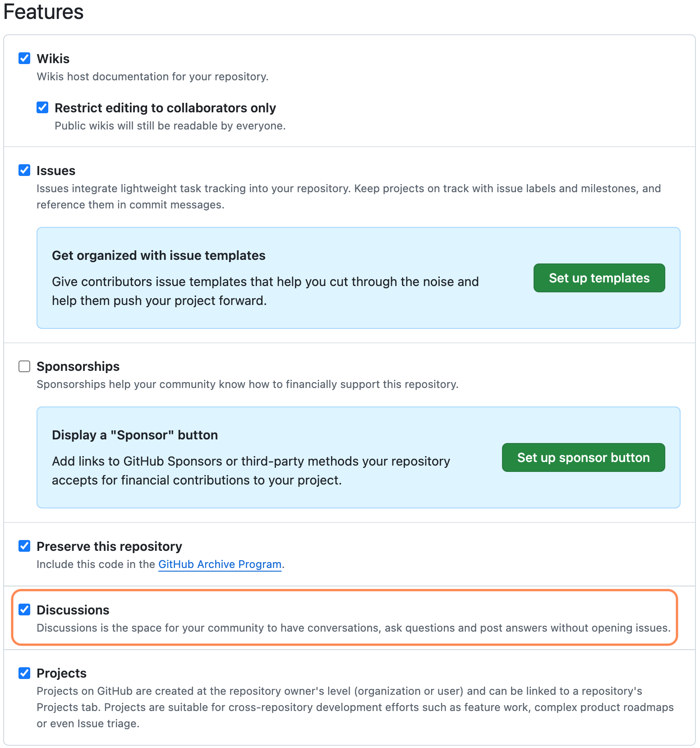The height and width of the screenshot is (748, 700).
Task: Click the Get organized with issue templates heading
Action: (159, 255)
